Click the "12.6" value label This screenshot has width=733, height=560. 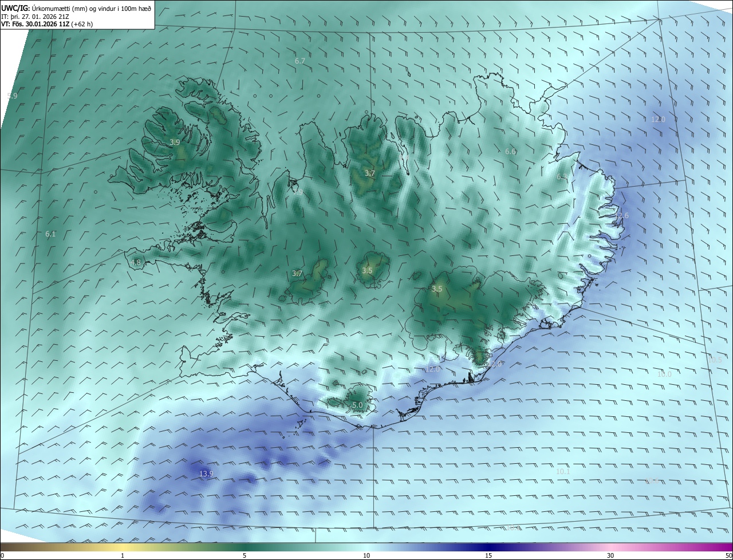[x=622, y=215]
